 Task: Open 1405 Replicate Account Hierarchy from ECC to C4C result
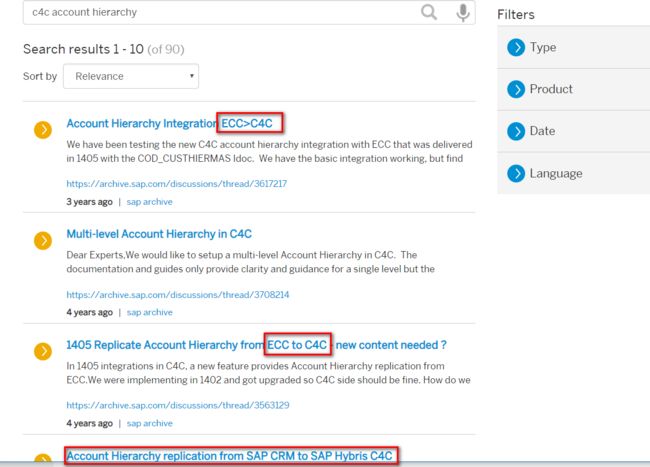point(257,345)
